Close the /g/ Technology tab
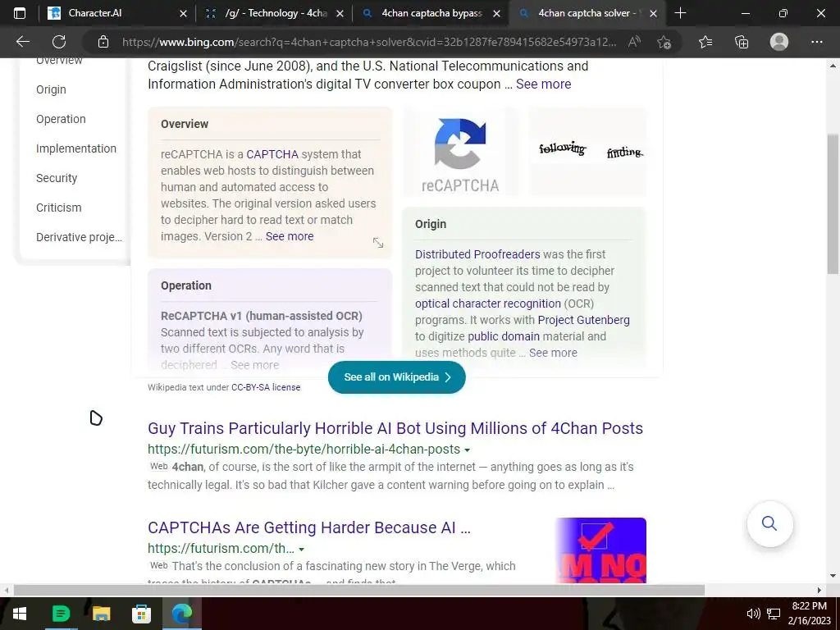 click(x=340, y=13)
